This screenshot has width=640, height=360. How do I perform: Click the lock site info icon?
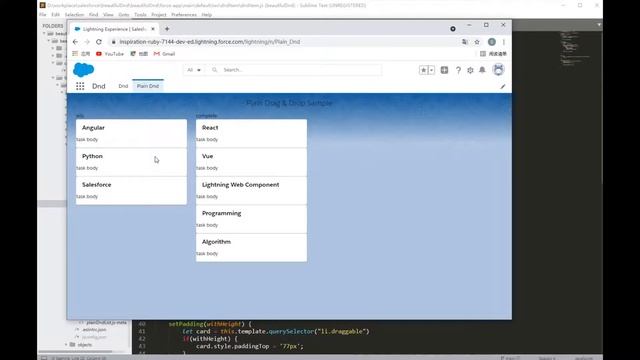113,42
